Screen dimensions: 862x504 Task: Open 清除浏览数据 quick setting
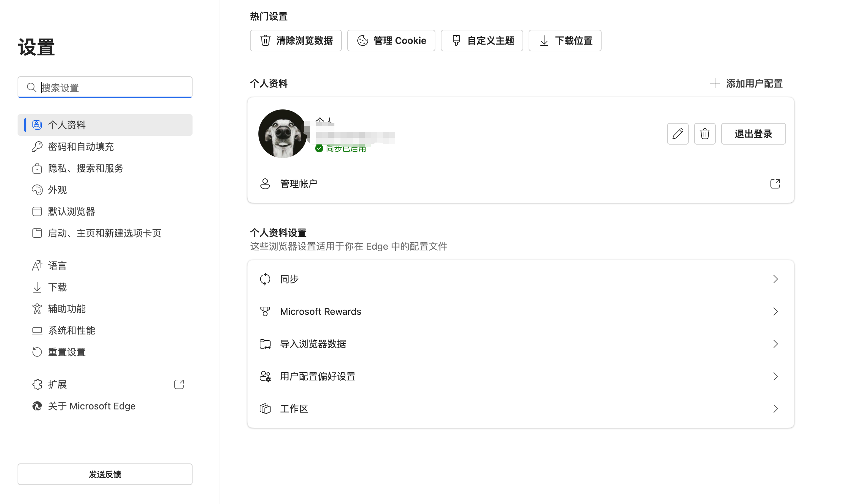point(296,41)
